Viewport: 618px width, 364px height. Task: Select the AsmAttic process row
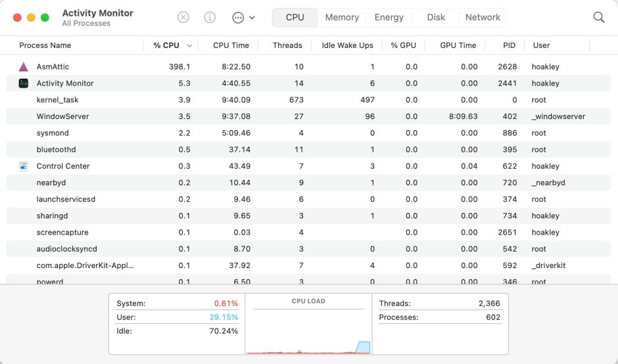pyautogui.click(x=308, y=66)
